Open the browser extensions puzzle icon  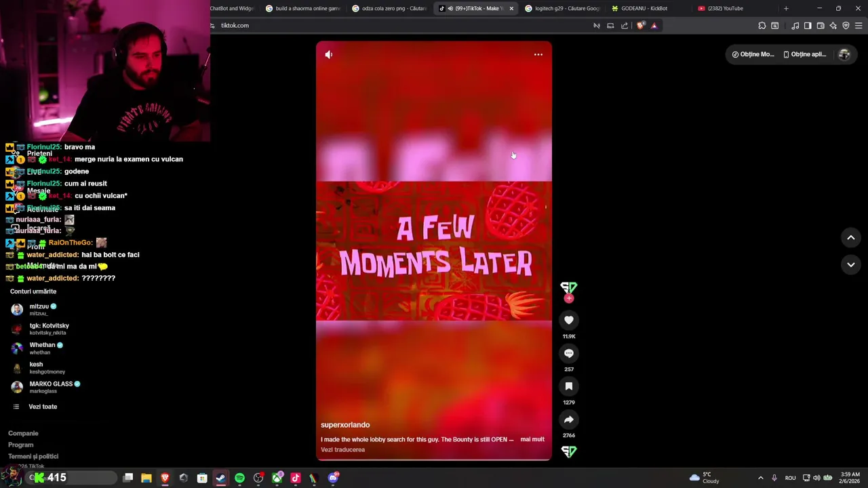(762, 26)
